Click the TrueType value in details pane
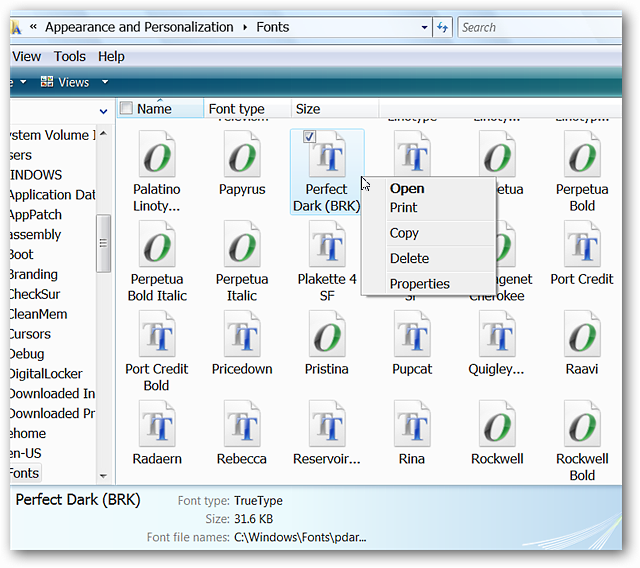 coord(258,500)
